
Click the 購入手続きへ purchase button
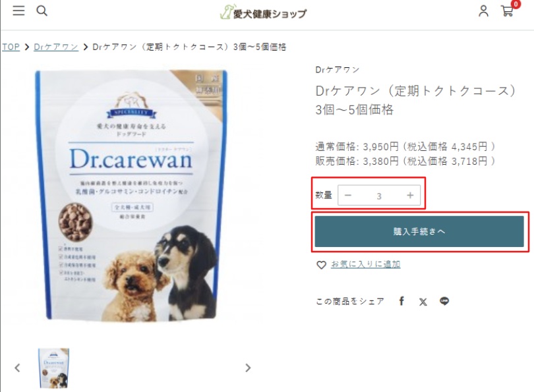pos(419,231)
